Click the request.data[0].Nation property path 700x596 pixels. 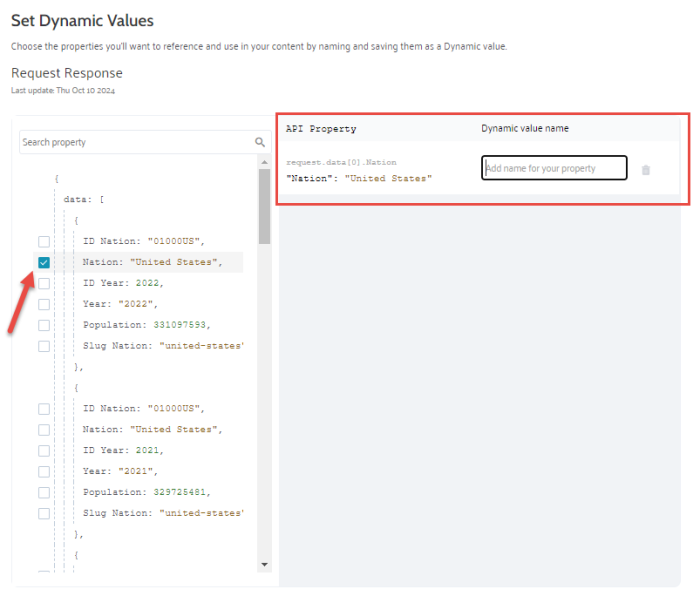click(341, 162)
